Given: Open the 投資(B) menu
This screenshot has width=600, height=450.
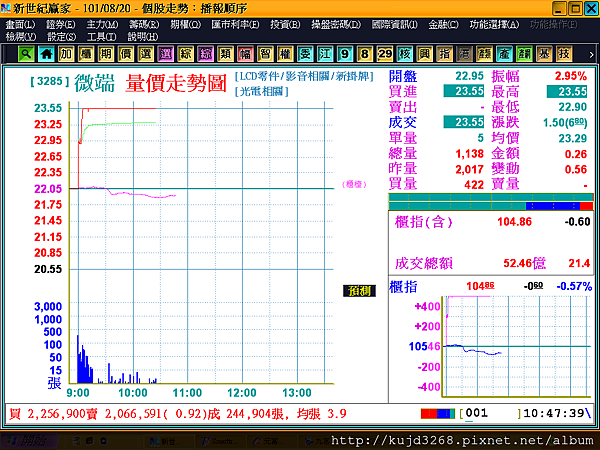Looking at the screenshot, I should (285, 25).
